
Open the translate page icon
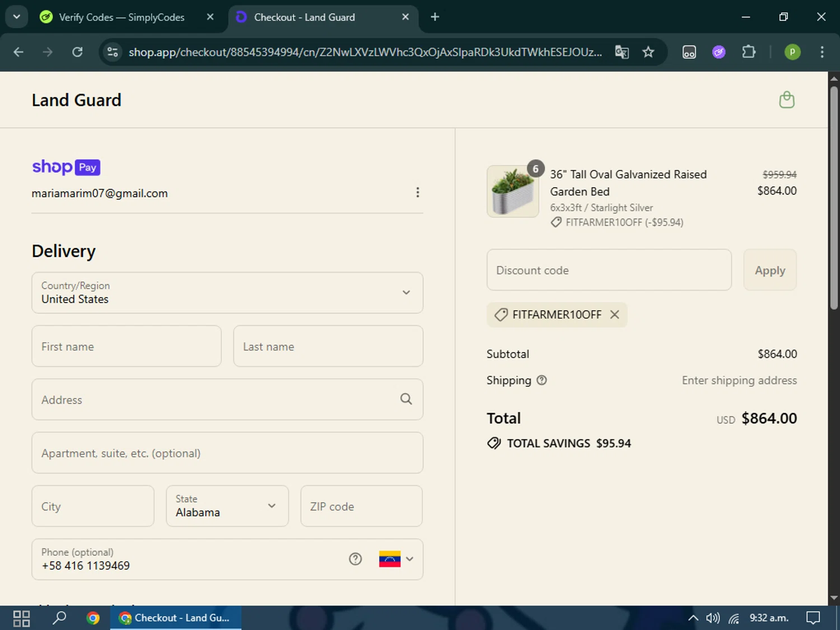(622, 52)
